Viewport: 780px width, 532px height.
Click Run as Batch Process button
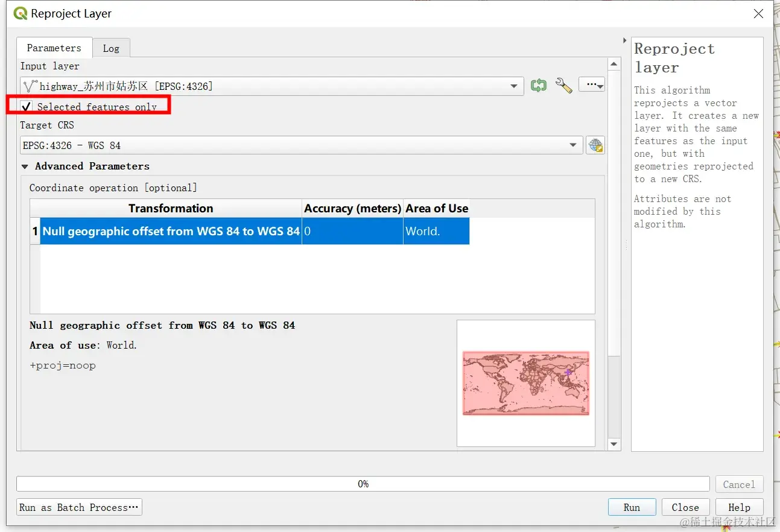[79, 507]
